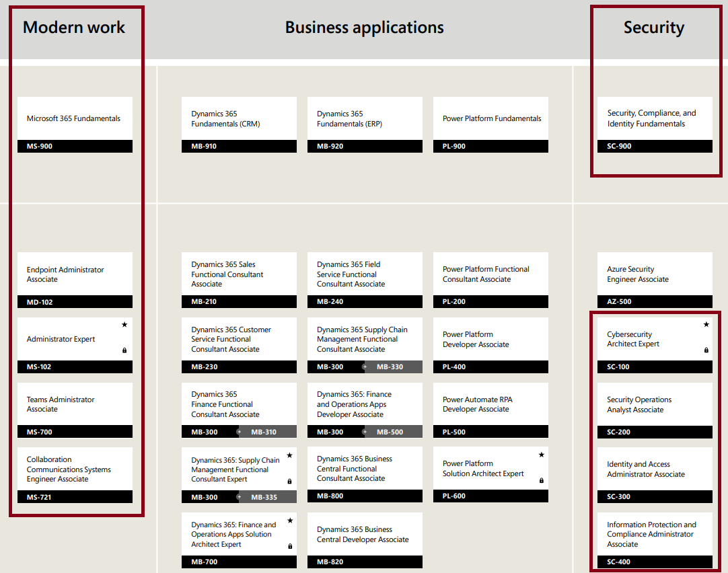Click lock on Finance and Operations Apps Solution Architect
This screenshot has height=573, width=728.
(290, 546)
